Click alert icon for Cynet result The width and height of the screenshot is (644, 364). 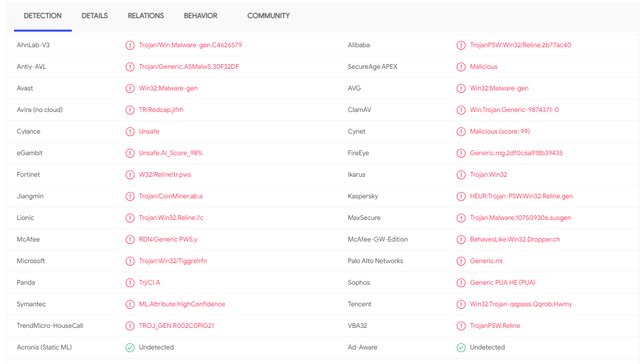coord(461,132)
